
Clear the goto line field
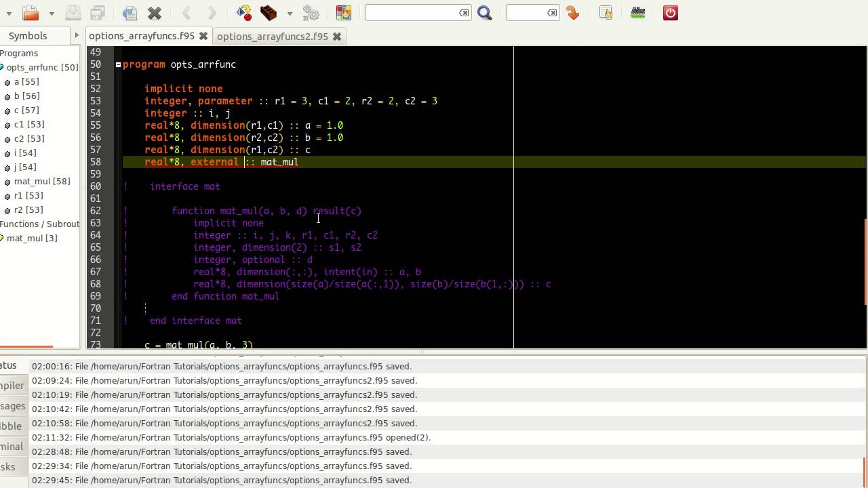(x=553, y=13)
